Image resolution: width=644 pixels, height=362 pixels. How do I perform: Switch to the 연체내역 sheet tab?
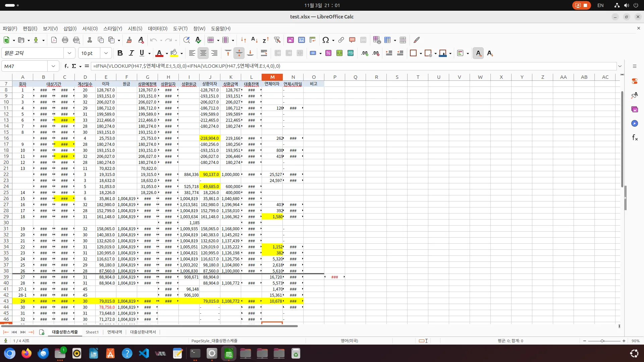click(114, 332)
